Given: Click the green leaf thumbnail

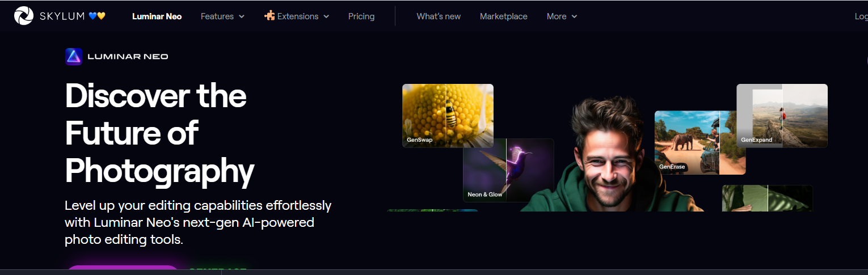Looking at the screenshot, I should tap(767, 198).
